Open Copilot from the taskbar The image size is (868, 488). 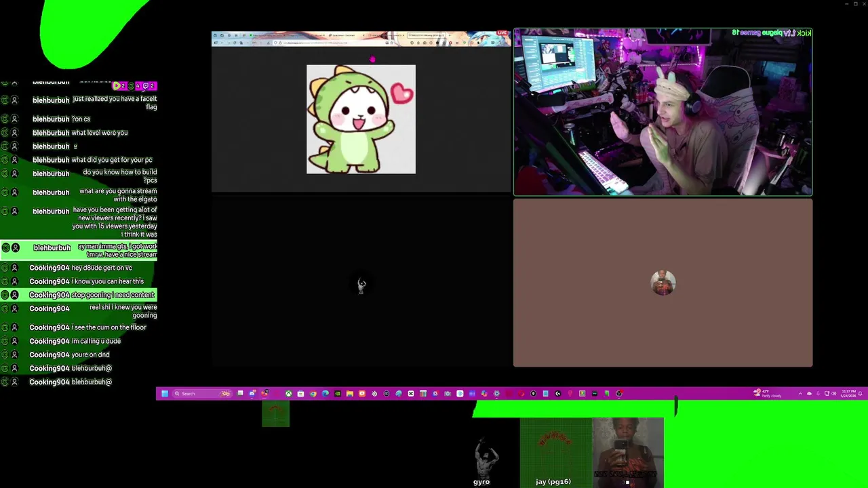484,393
